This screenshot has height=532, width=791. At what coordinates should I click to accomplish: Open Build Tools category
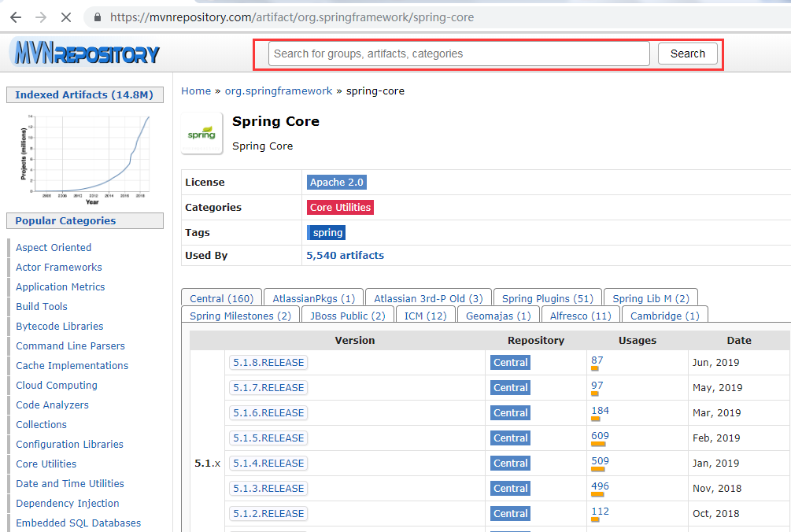(42, 307)
